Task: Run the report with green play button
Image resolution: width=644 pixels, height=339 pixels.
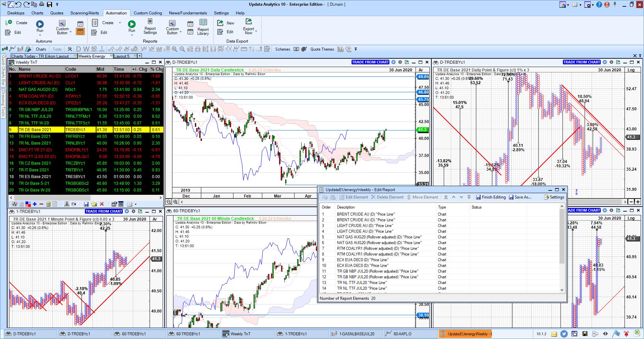Action: tap(132, 24)
